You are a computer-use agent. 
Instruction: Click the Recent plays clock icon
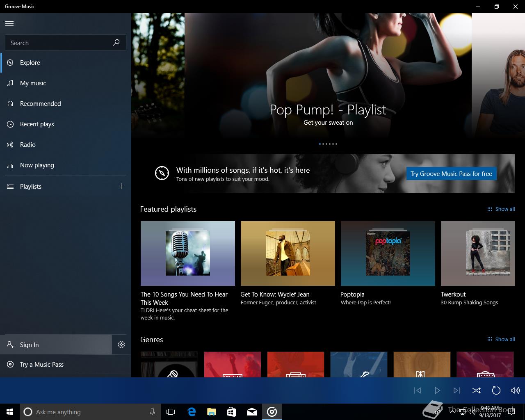[10, 124]
